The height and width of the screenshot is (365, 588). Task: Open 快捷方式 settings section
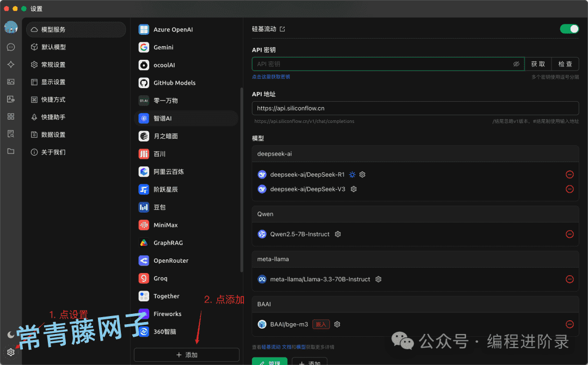coord(76,100)
